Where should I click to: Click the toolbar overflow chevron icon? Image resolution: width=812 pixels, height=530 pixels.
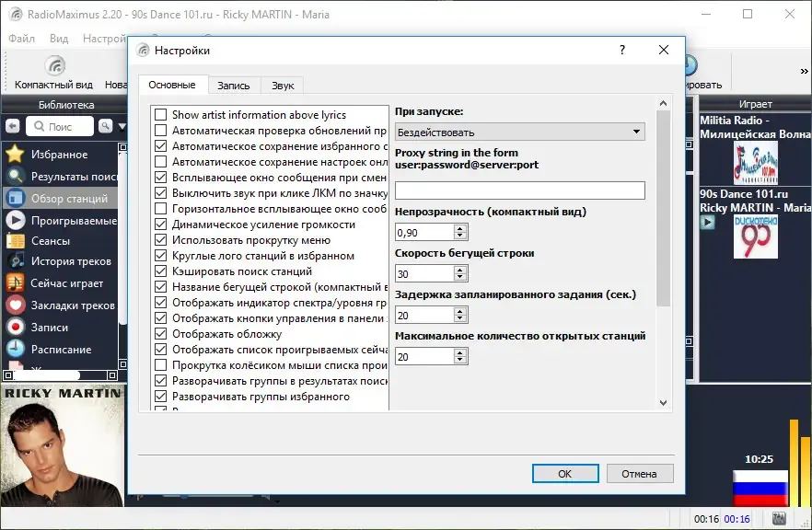tap(804, 72)
